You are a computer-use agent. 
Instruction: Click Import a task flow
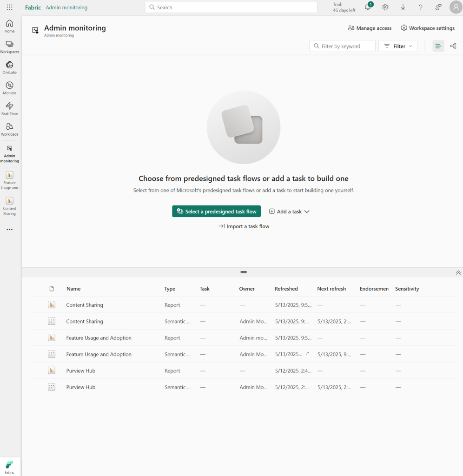[244, 226]
